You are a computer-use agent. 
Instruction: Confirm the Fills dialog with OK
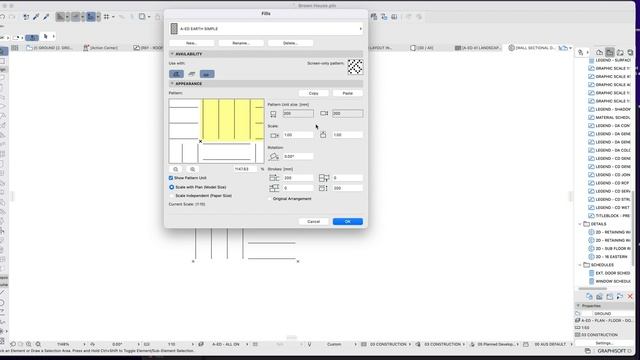347,221
